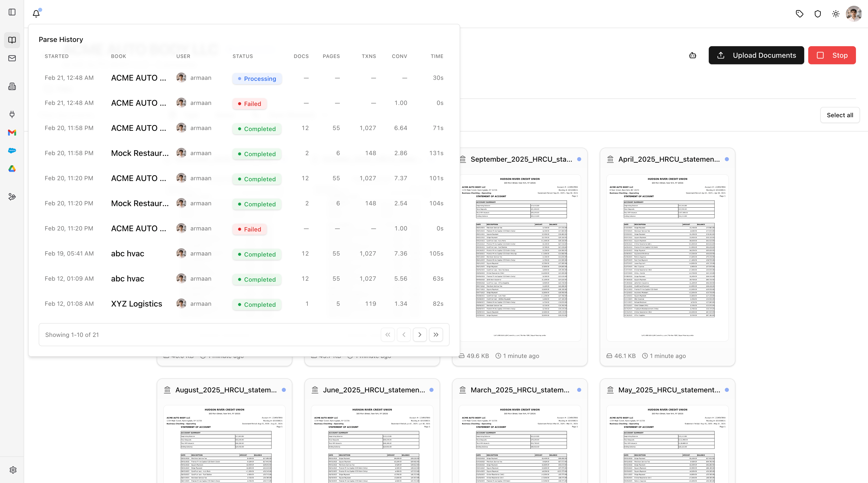Open the XYZ Logistics book entry
868x483 pixels.
point(136,304)
